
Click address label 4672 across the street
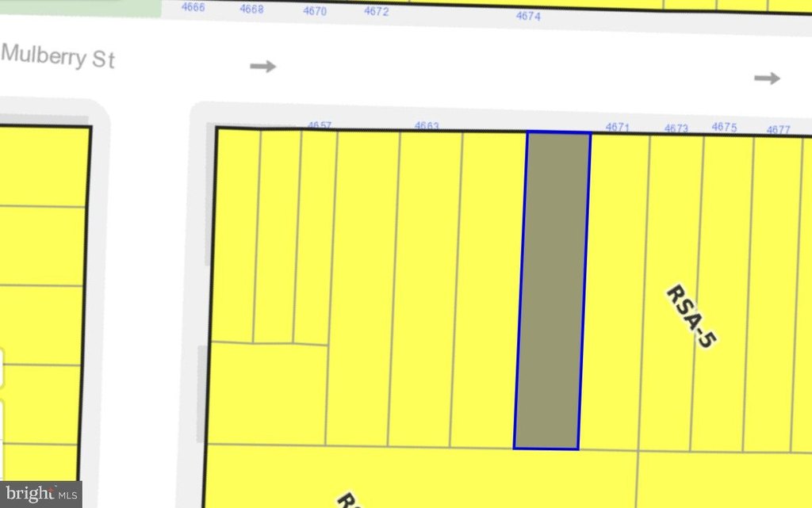(376, 11)
